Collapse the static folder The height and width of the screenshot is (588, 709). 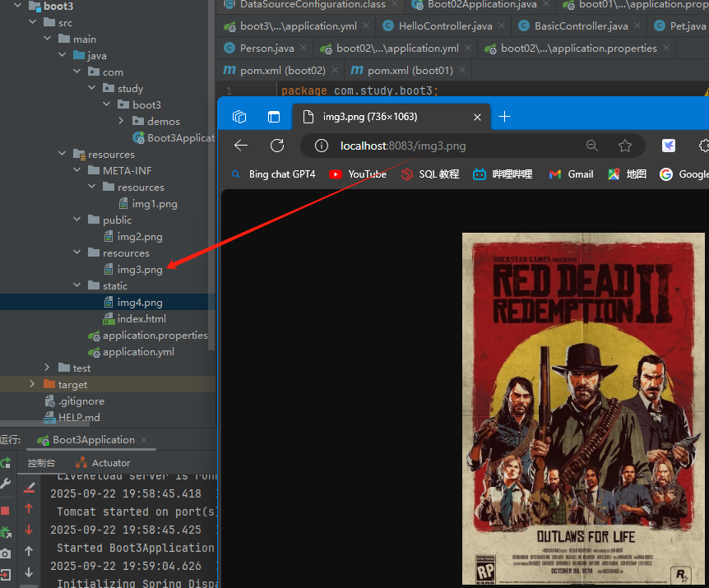coord(77,285)
